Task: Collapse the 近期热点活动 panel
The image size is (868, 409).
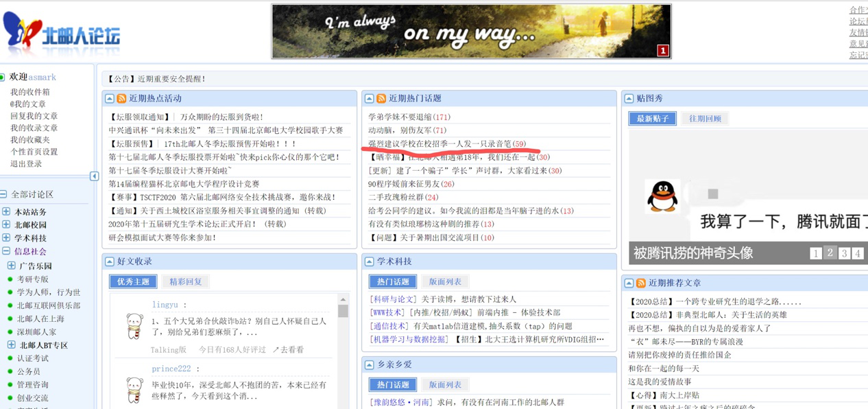Action: pos(109,98)
